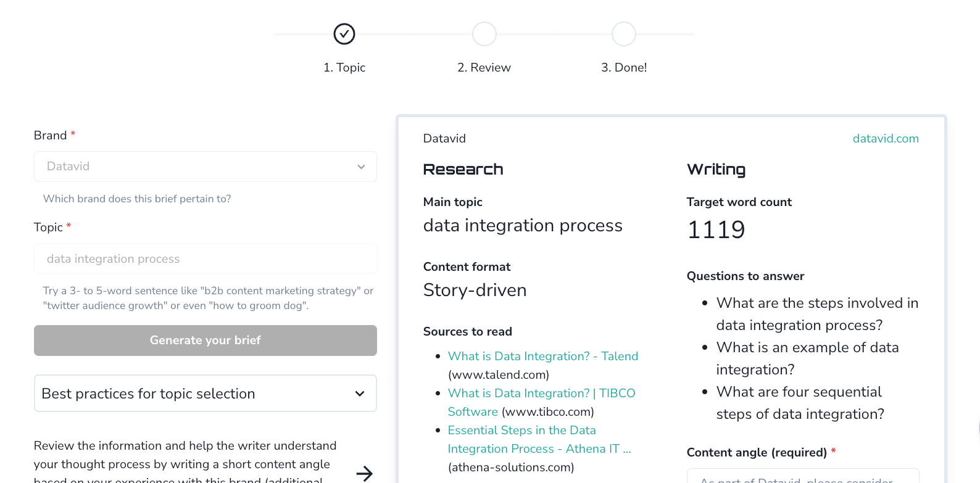Click the target word count 1119

(x=716, y=229)
